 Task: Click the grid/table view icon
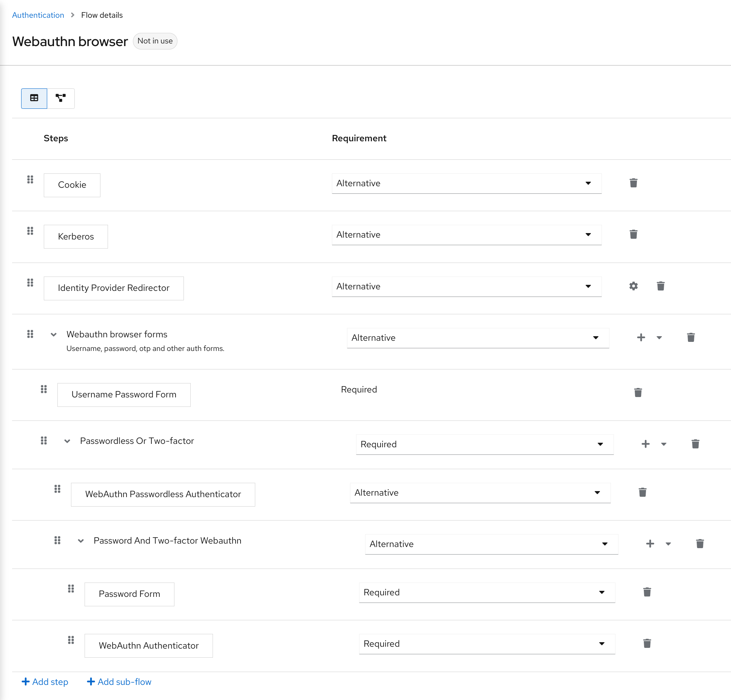point(34,98)
